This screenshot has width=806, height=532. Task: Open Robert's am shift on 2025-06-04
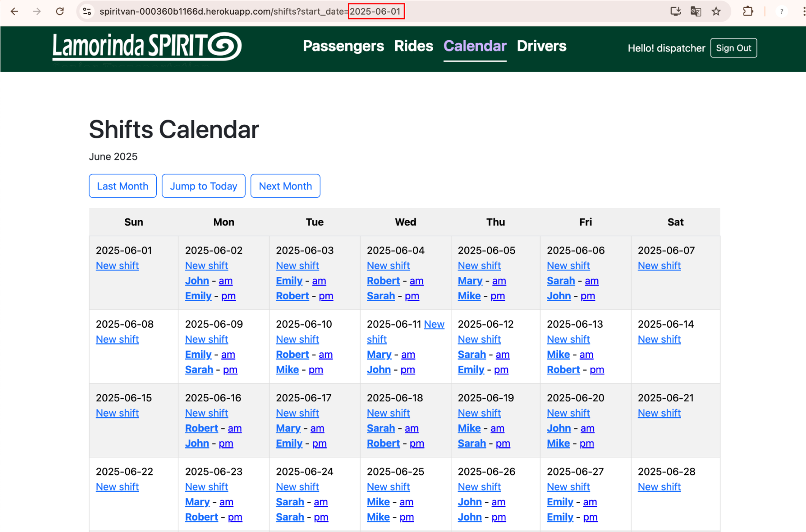416,281
